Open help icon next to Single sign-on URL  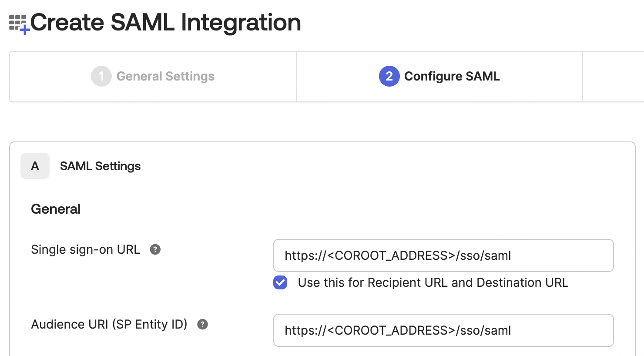pyautogui.click(x=155, y=249)
